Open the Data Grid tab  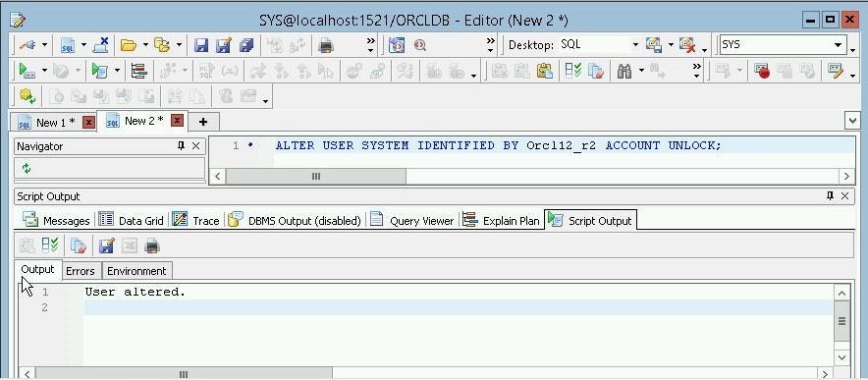(x=131, y=221)
